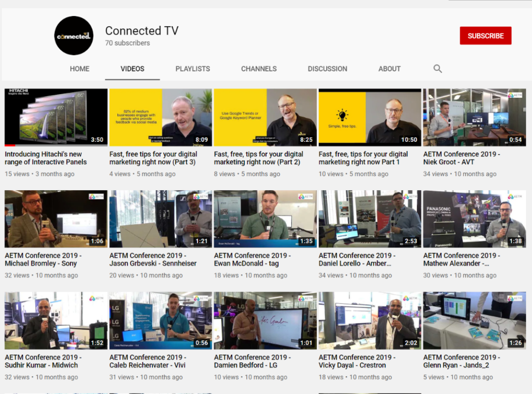The width and height of the screenshot is (532, 394).
Task: Open the channel search magnifier icon
Action: tap(437, 69)
